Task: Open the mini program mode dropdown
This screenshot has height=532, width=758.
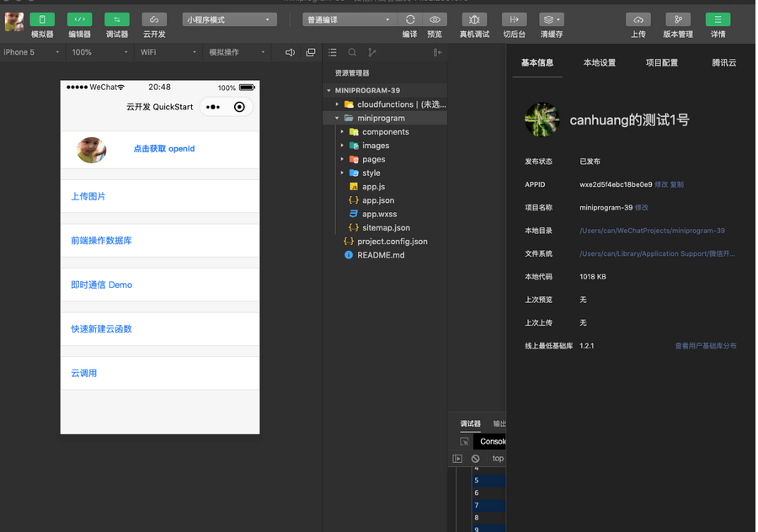Action: (230, 20)
